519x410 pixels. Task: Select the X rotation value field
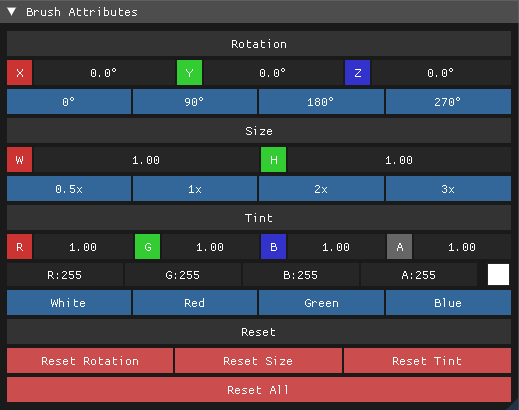pyautogui.click(x=104, y=73)
